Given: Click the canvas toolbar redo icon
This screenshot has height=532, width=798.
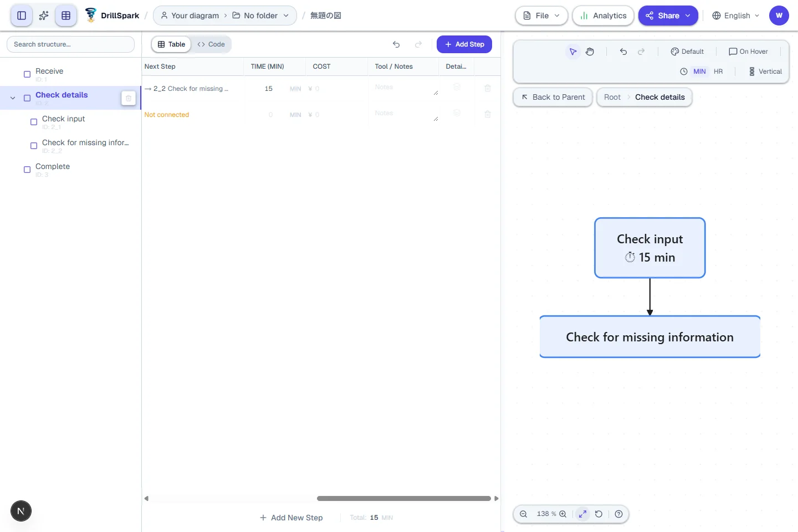Looking at the screenshot, I should click(641, 52).
